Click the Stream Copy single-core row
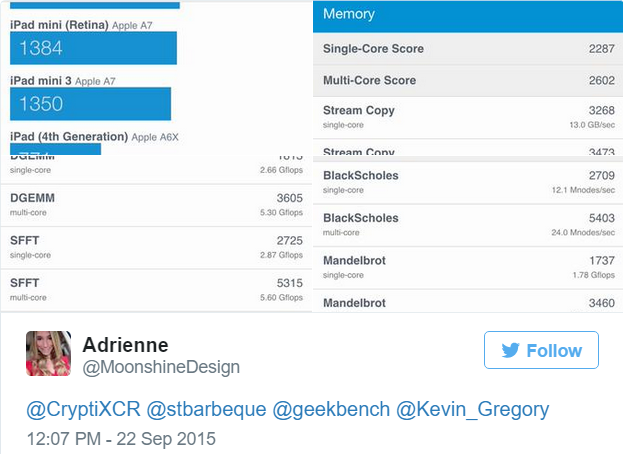The width and height of the screenshot is (623, 454). [x=469, y=117]
